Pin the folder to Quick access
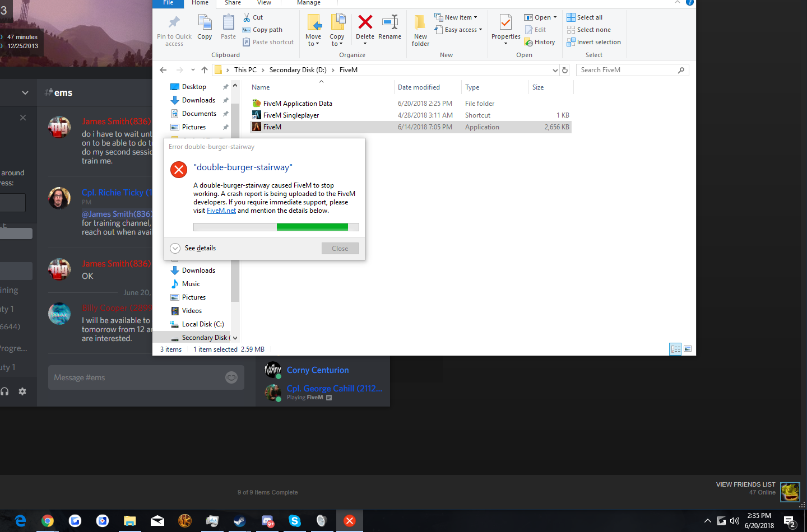The width and height of the screenshot is (807, 532). (x=174, y=31)
